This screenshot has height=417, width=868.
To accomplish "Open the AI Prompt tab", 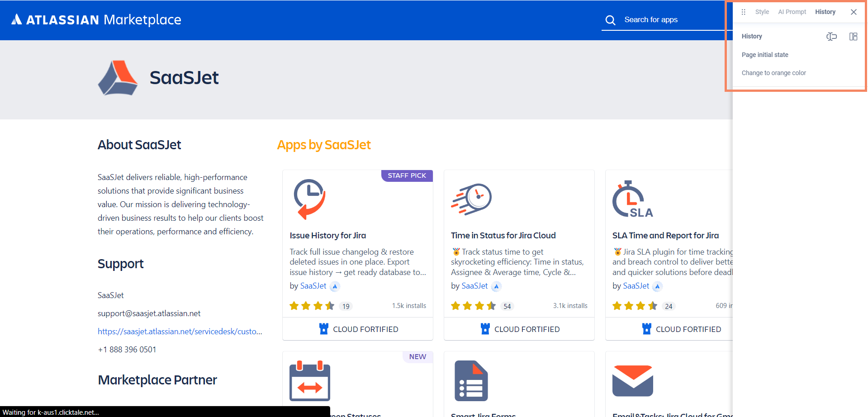I will pos(792,12).
